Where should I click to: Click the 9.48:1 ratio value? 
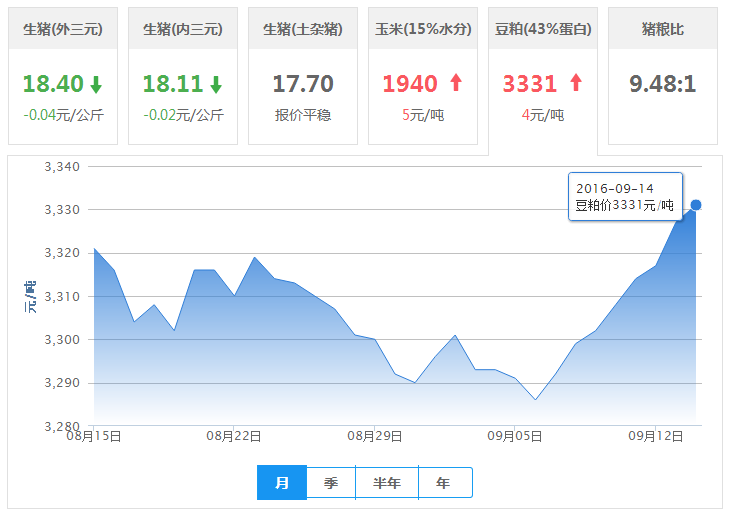point(663,84)
